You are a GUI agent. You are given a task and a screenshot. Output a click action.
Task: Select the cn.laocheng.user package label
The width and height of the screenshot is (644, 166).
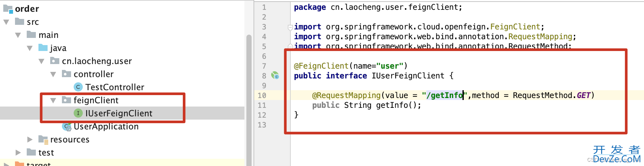coord(97,61)
